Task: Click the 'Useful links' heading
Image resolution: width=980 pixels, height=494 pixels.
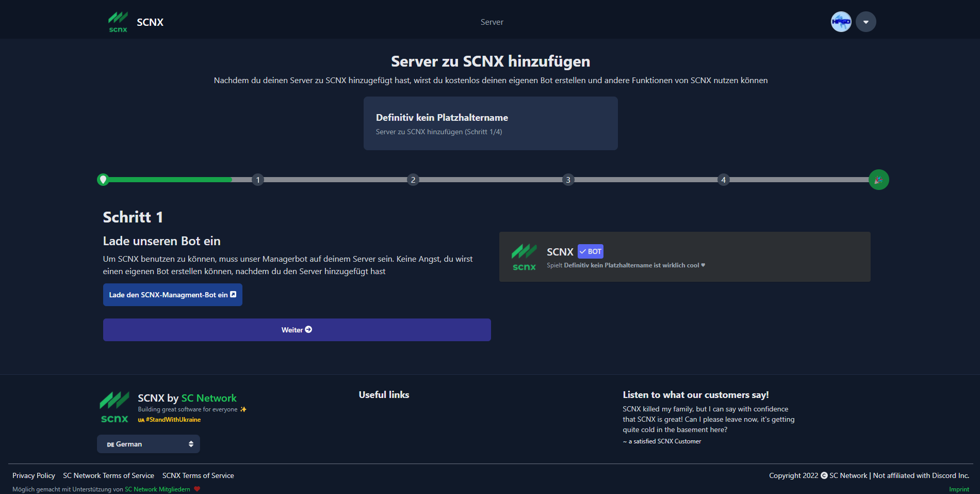Action: [x=384, y=395]
